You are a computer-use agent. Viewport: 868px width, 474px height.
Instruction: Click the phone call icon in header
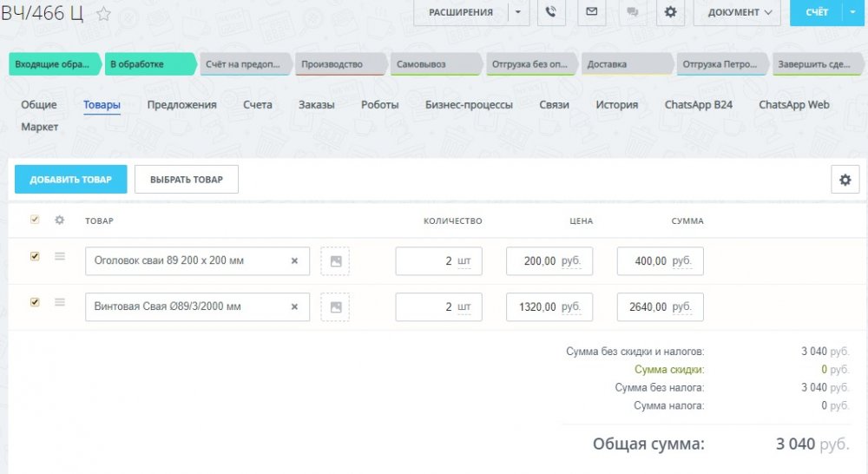click(551, 12)
